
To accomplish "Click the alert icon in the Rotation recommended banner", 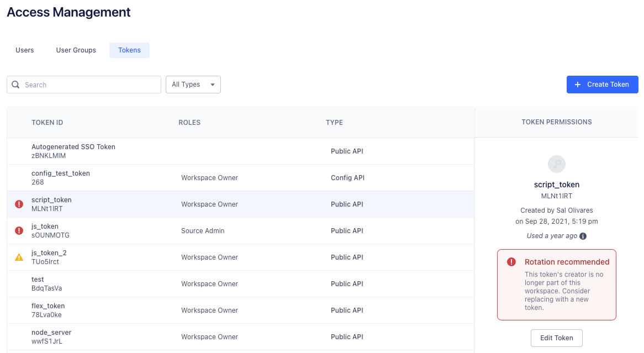I will coord(511,262).
